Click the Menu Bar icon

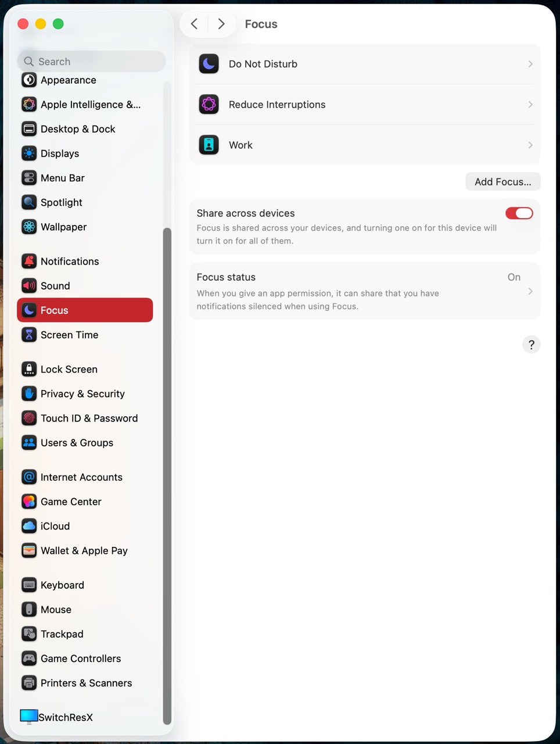(x=29, y=178)
